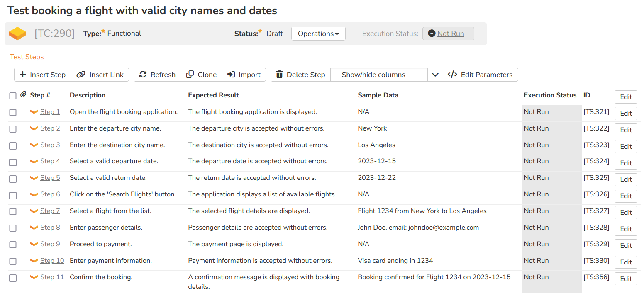Click the Import toolbar button
The image size is (644, 293).
[244, 75]
